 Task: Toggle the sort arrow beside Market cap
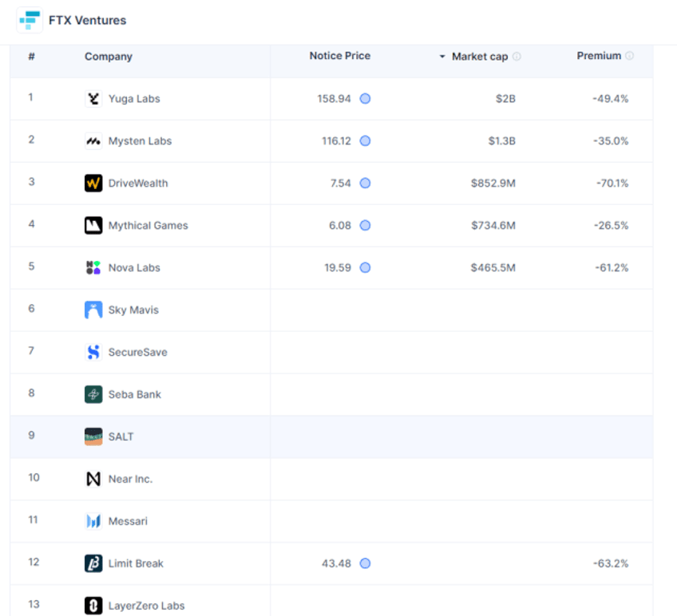pos(442,57)
